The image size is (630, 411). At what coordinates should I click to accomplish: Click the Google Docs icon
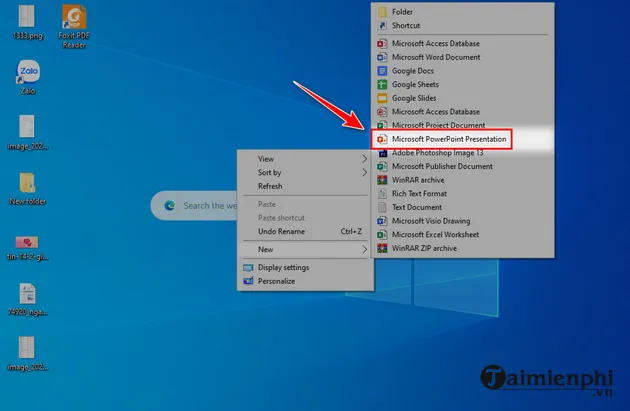[382, 71]
